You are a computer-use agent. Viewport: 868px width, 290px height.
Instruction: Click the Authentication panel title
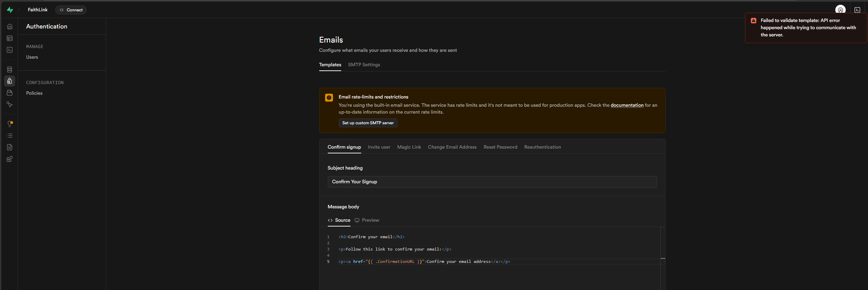click(47, 27)
